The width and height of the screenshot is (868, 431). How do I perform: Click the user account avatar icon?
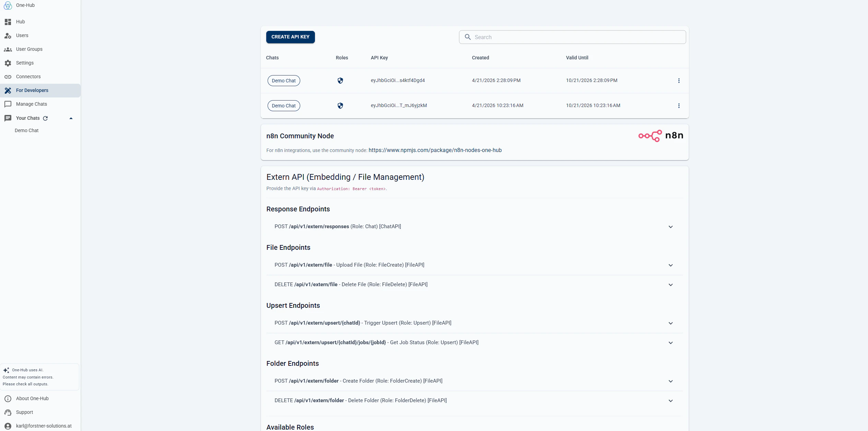8,426
